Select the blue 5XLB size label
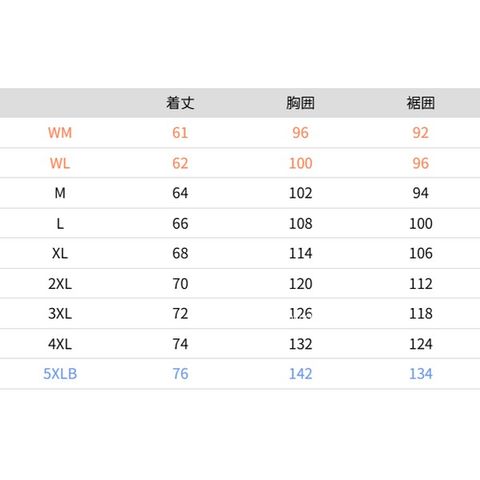480x480 pixels. click(x=60, y=374)
